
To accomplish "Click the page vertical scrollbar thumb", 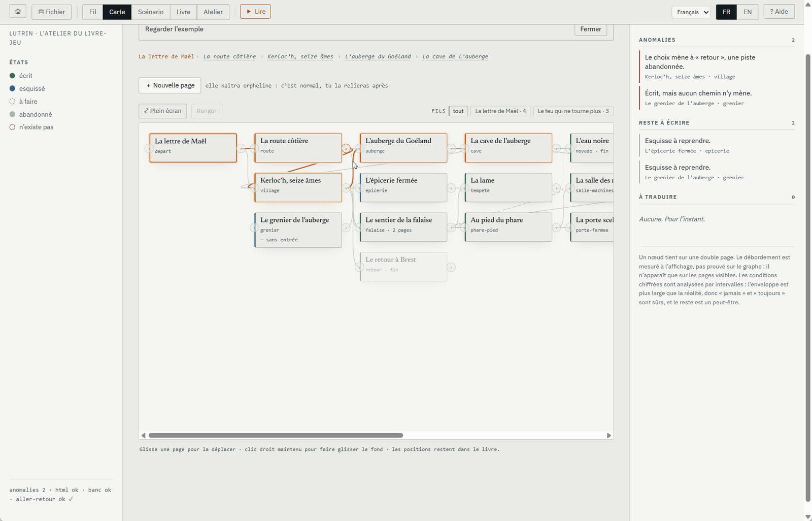I will (808, 277).
